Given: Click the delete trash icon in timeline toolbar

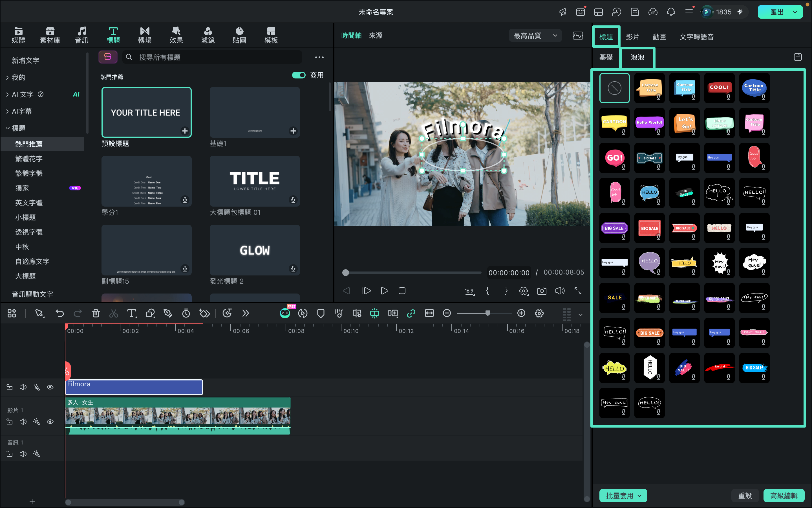Looking at the screenshot, I should 96,313.
